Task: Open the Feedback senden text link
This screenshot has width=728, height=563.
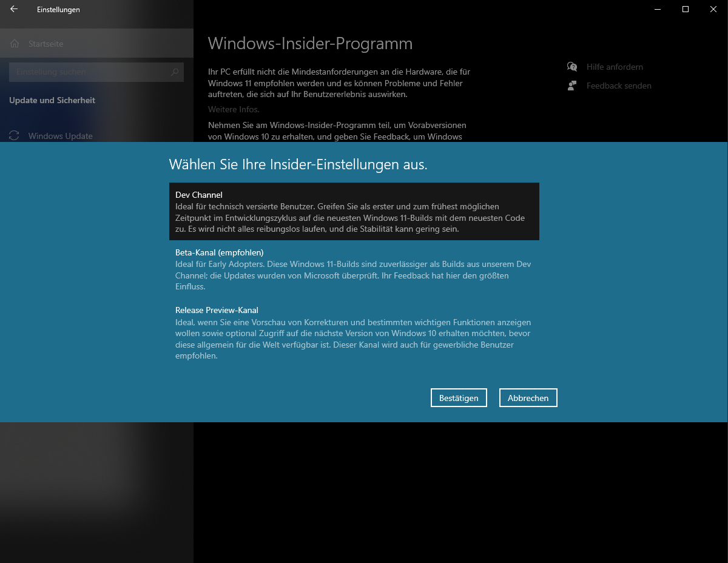Action: tap(619, 86)
